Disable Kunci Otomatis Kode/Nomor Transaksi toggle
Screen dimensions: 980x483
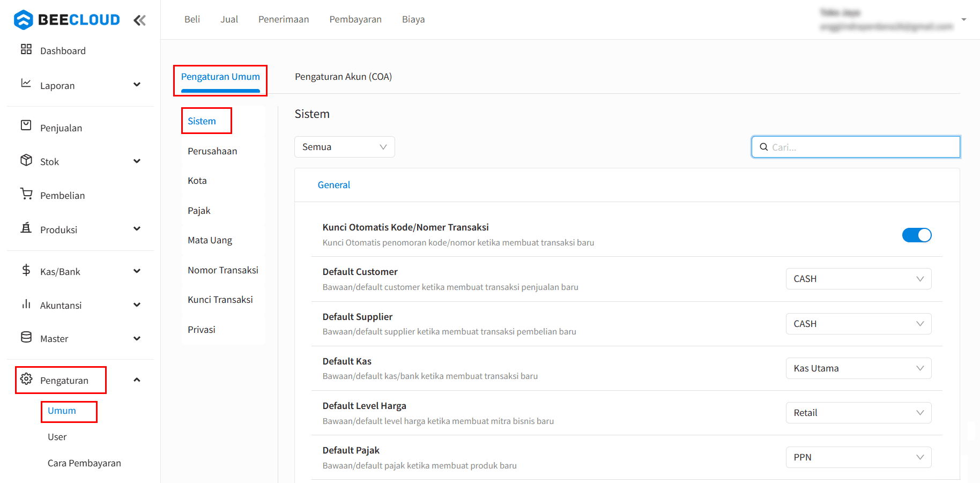point(916,235)
